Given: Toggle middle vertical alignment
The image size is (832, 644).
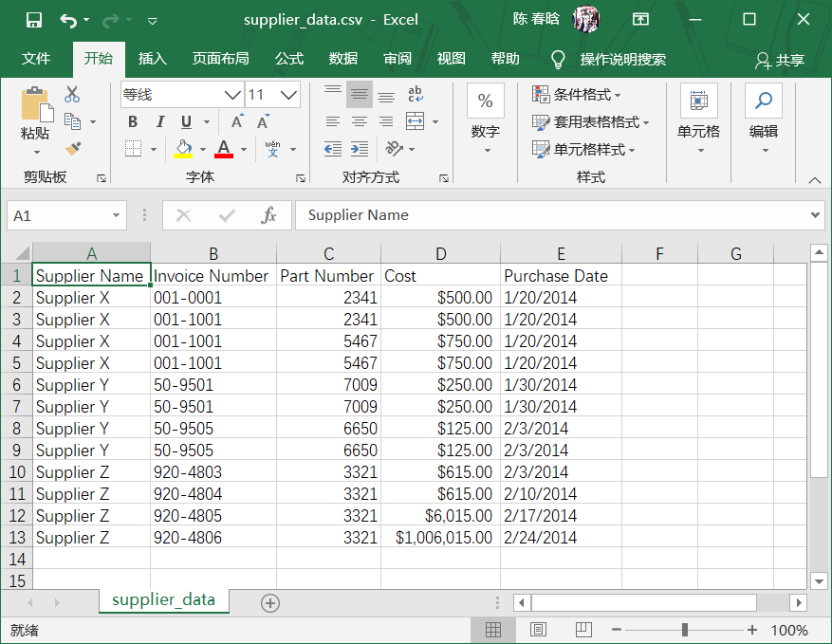Looking at the screenshot, I should [360, 95].
